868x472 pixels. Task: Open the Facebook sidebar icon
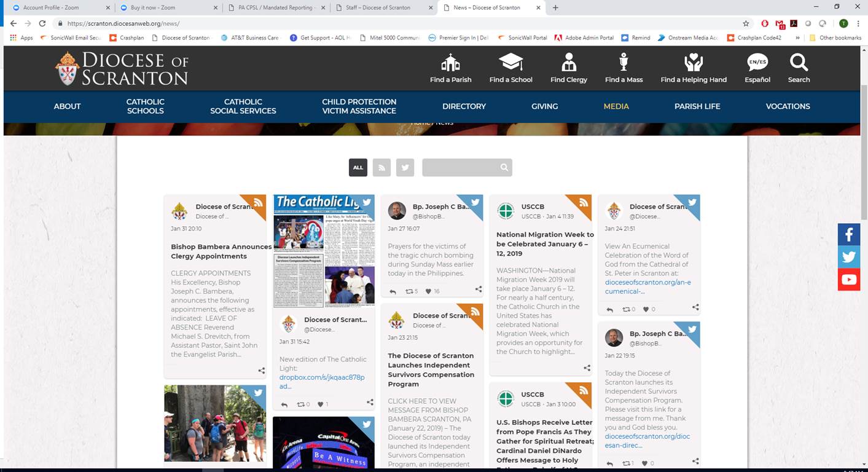848,235
